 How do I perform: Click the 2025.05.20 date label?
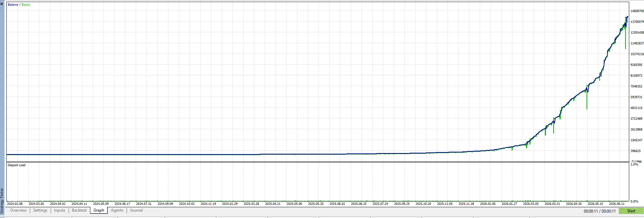point(316,204)
